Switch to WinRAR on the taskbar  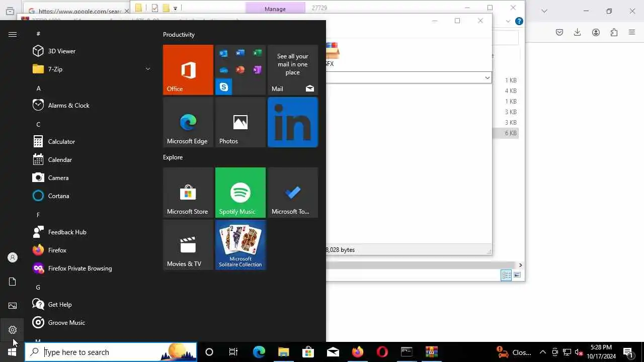pos(431,352)
